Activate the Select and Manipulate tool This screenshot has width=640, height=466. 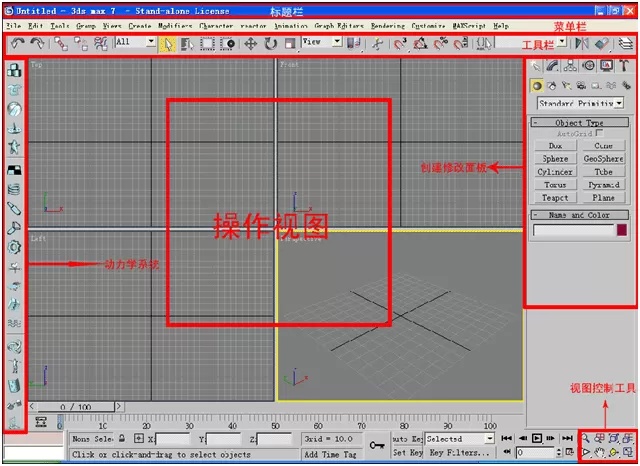[x=378, y=44]
